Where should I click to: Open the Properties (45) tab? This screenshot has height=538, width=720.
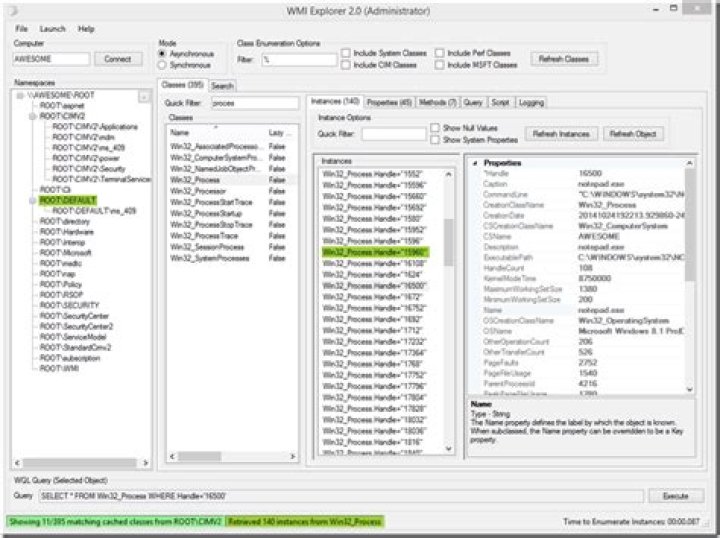389,102
